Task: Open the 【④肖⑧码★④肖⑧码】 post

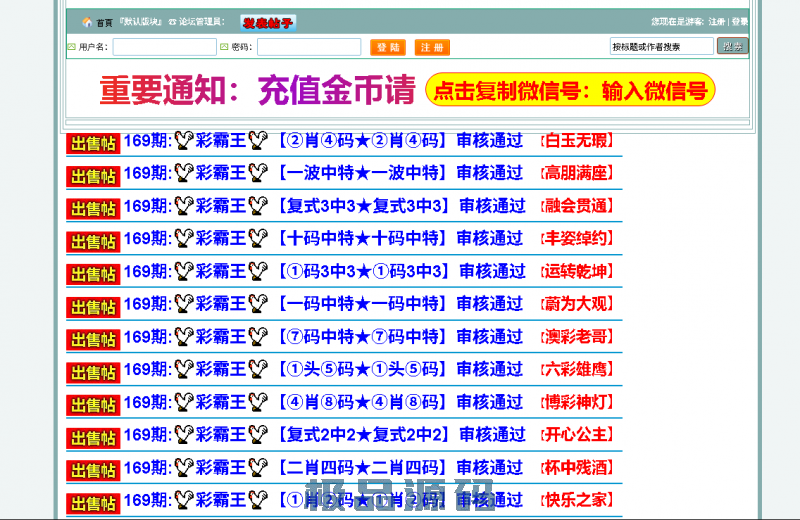Action: click(x=362, y=402)
